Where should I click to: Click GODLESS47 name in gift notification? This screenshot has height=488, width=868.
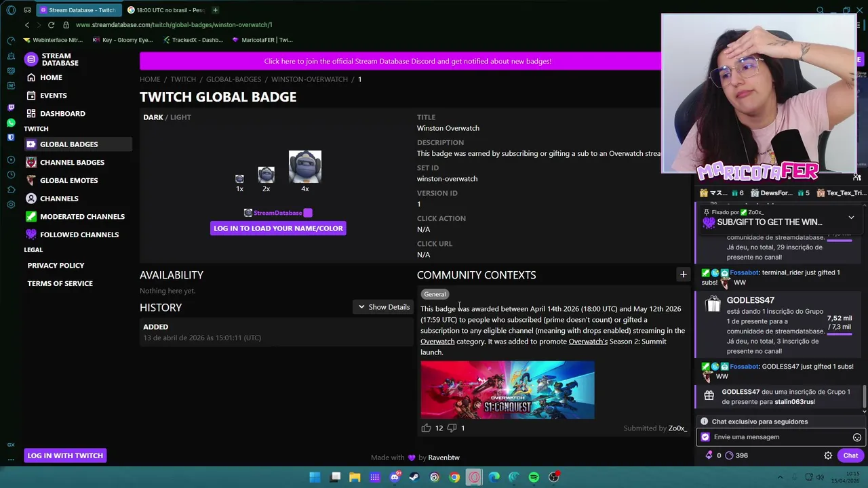pos(750,300)
